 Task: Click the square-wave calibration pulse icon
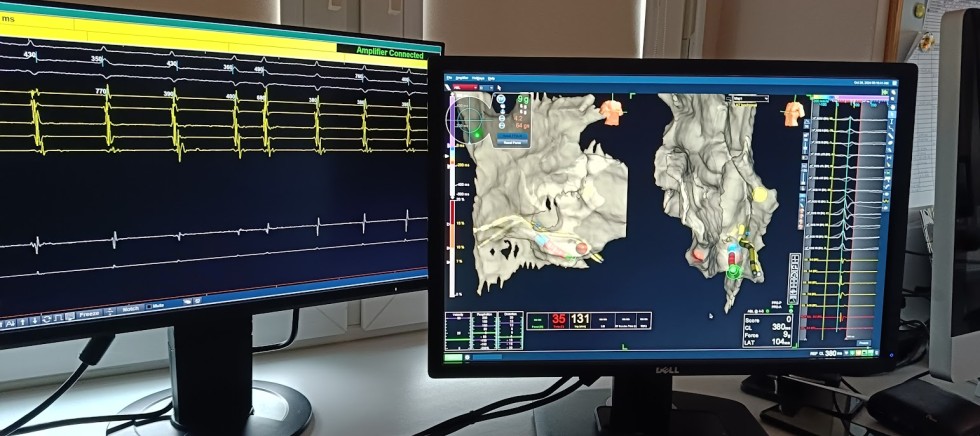(x=59, y=318)
